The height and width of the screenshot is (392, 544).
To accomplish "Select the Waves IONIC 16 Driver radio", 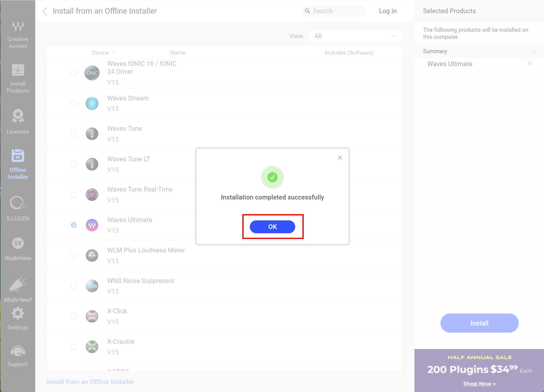I will click(x=74, y=73).
